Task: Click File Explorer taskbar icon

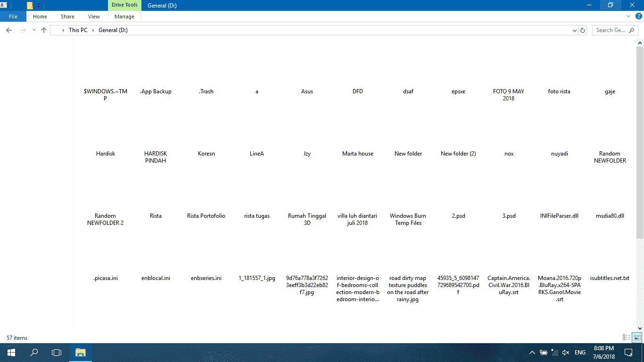Action: pyautogui.click(x=81, y=353)
